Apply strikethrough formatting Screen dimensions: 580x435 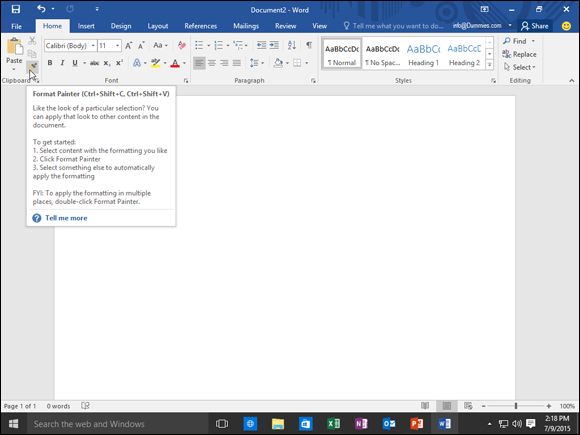[94, 63]
